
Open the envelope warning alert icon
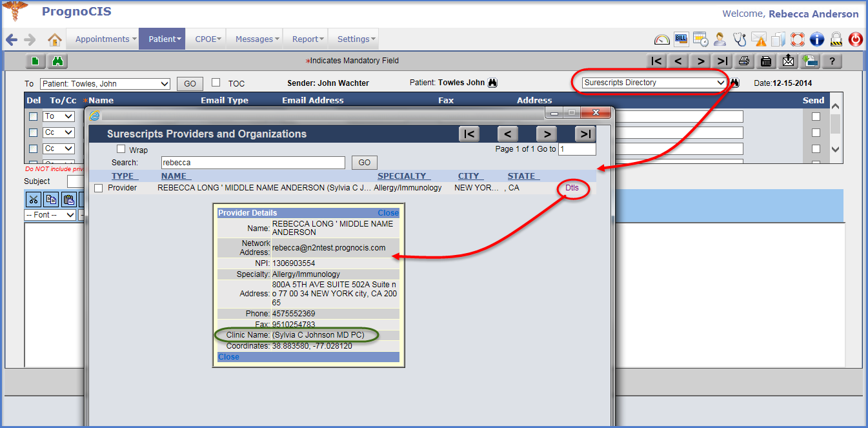[759, 39]
